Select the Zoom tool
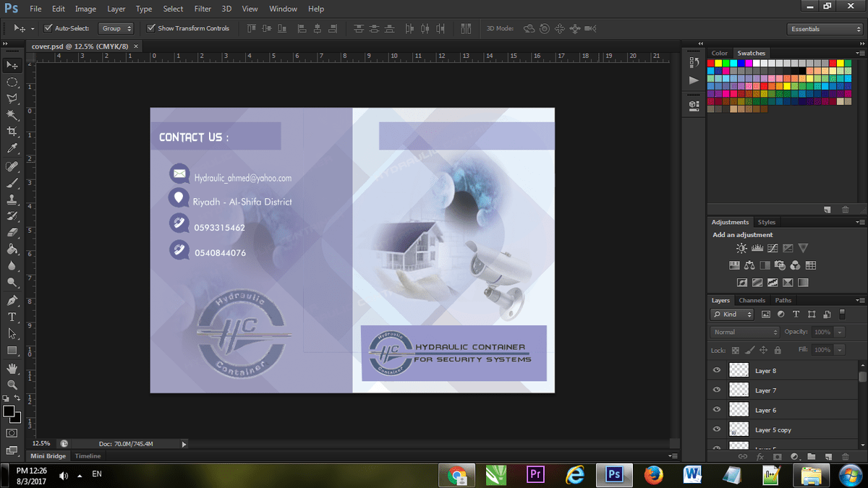The height and width of the screenshot is (488, 868). pyautogui.click(x=12, y=385)
